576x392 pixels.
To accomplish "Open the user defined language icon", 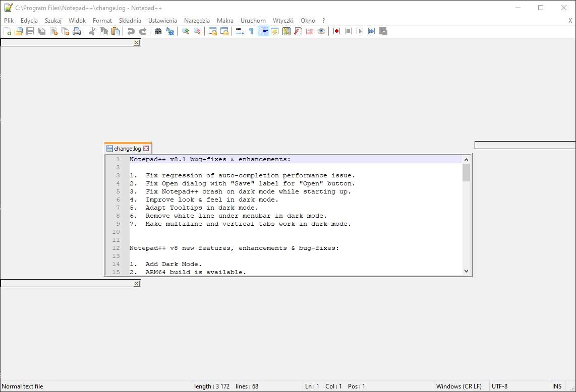I will coord(275,32).
